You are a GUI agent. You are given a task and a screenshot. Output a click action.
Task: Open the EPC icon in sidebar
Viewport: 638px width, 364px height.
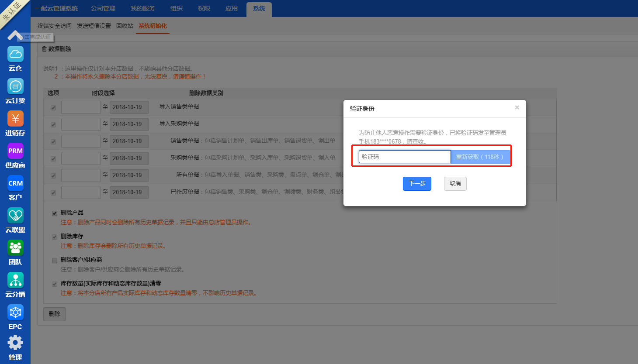[x=15, y=312]
